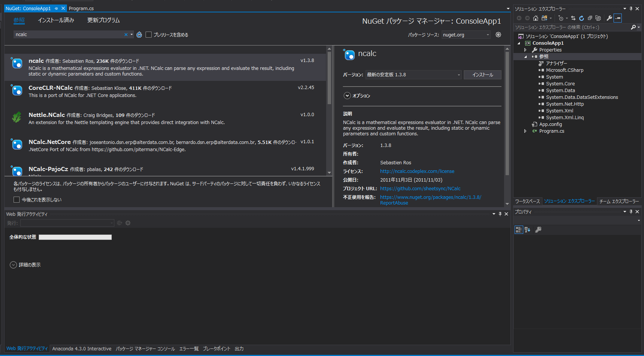
Task: Click the インストール button for ncalc
Action: tap(483, 74)
